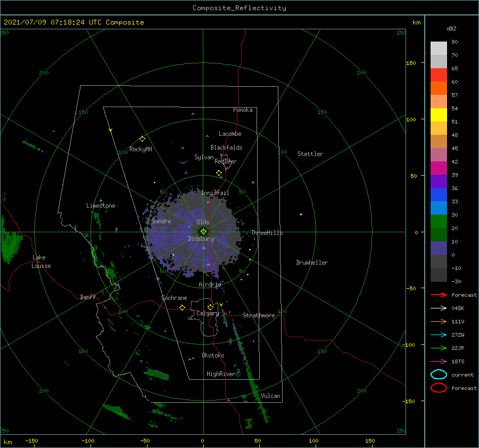Click the Didsbury town label

pos(201,239)
